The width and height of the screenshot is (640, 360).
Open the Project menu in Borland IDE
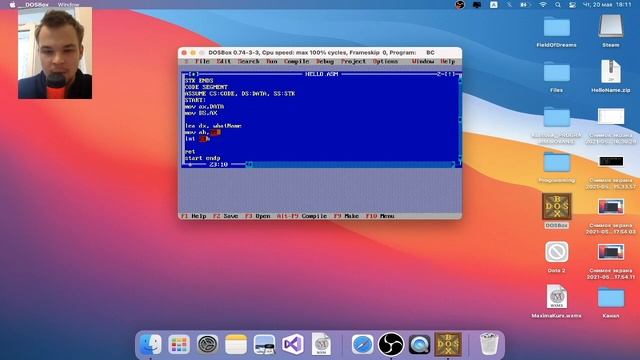(353, 61)
